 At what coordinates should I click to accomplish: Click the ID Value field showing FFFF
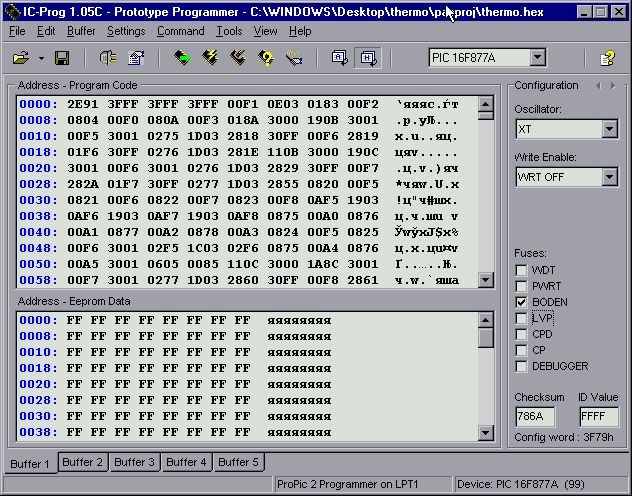click(x=599, y=416)
